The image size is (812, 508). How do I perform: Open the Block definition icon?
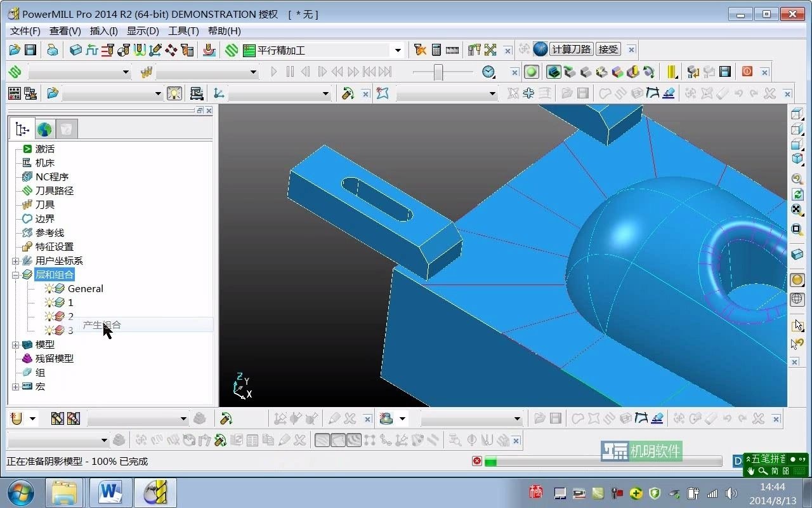tap(76, 50)
